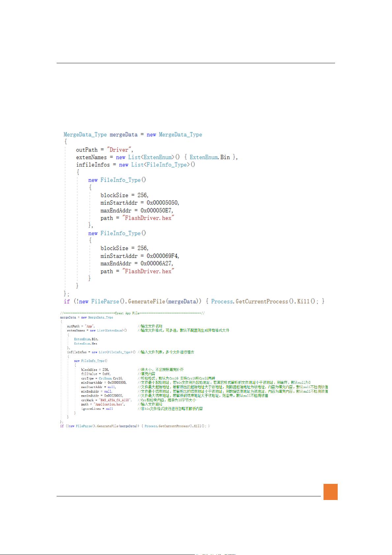Viewport: 392px width, 555px height.
Task: Click the first "FlashDriver.hex" path string
Action: point(148,218)
